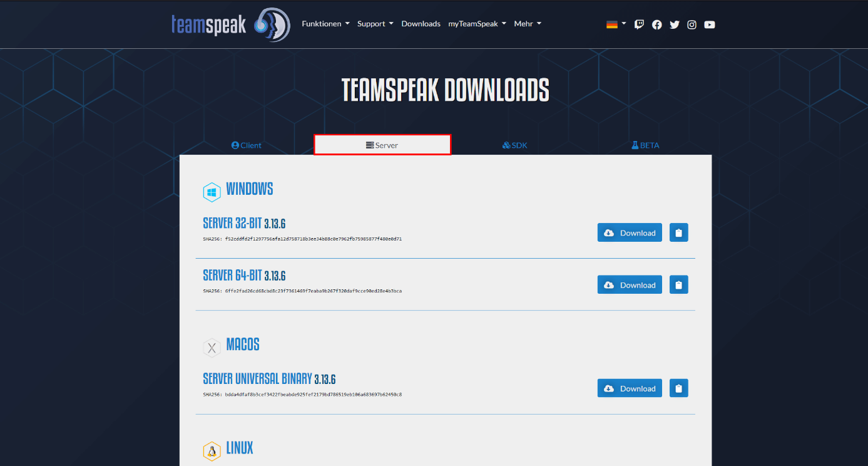Copy the hash for Server 64-Bit via clipboard icon
Screen dimensions: 868x466
(678, 284)
